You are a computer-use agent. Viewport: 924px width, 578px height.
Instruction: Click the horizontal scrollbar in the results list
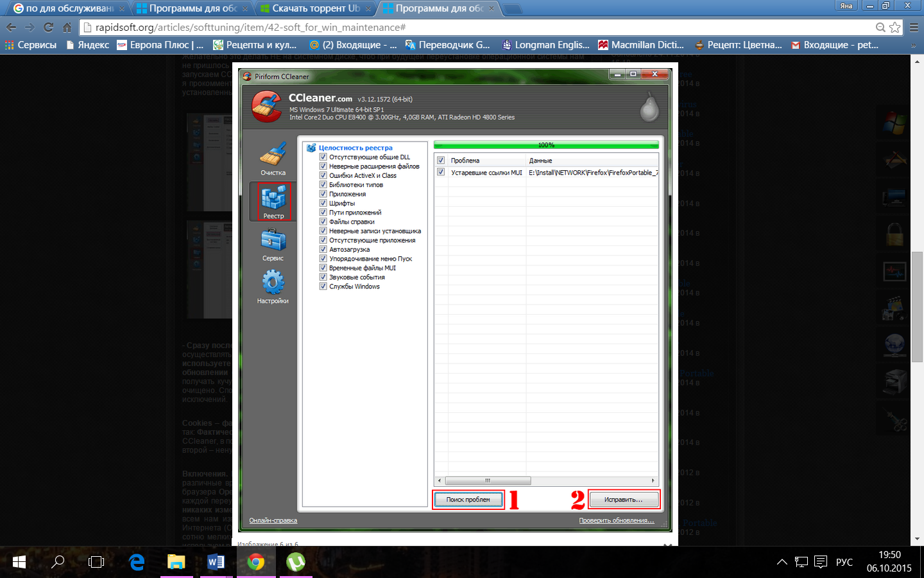coord(488,480)
